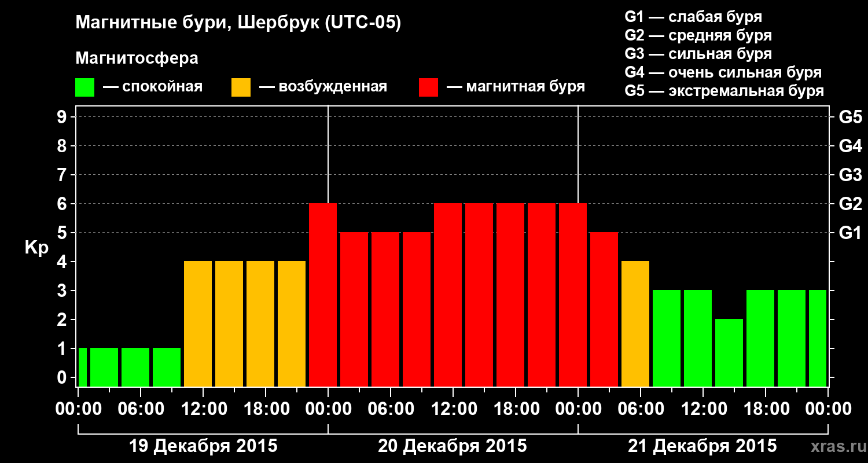Click the '00:00' label between 19 and 20 December

tap(328, 409)
